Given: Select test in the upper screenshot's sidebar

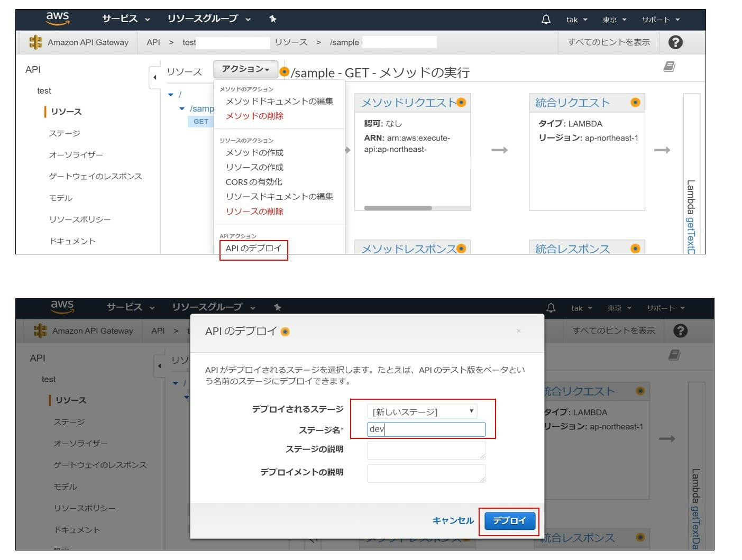Looking at the screenshot, I should coord(44,91).
